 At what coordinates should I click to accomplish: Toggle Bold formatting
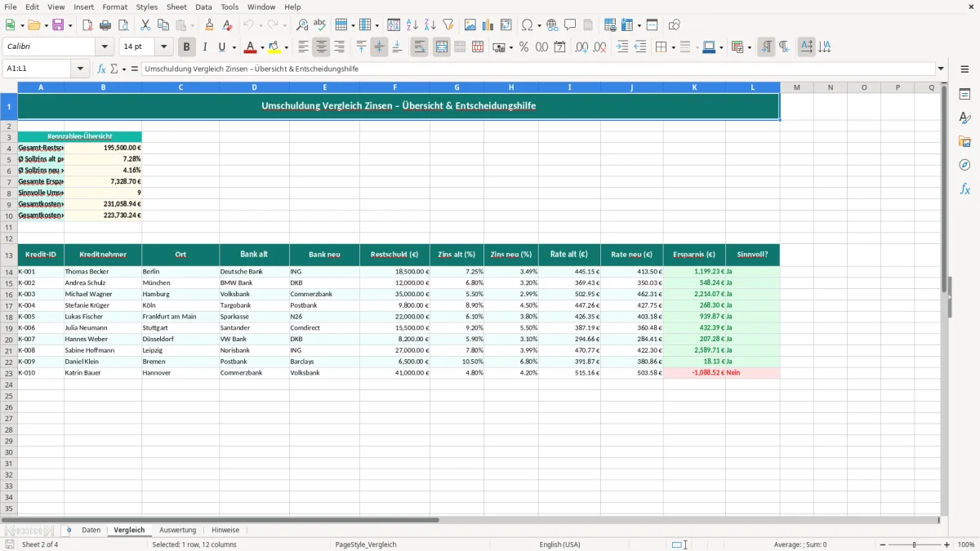pyautogui.click(x=187, y=47)
